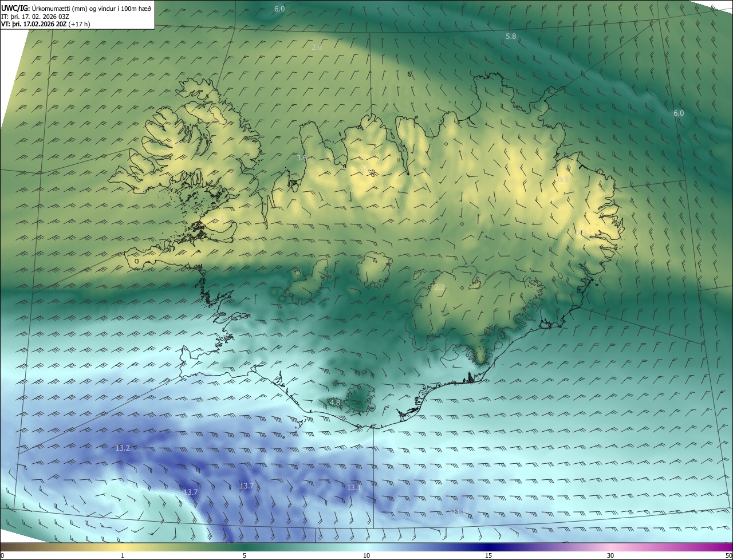Click the colorbar tick label '5'
Screen dimensions: 733x560
pyautogui.click(x=245, y=556)
